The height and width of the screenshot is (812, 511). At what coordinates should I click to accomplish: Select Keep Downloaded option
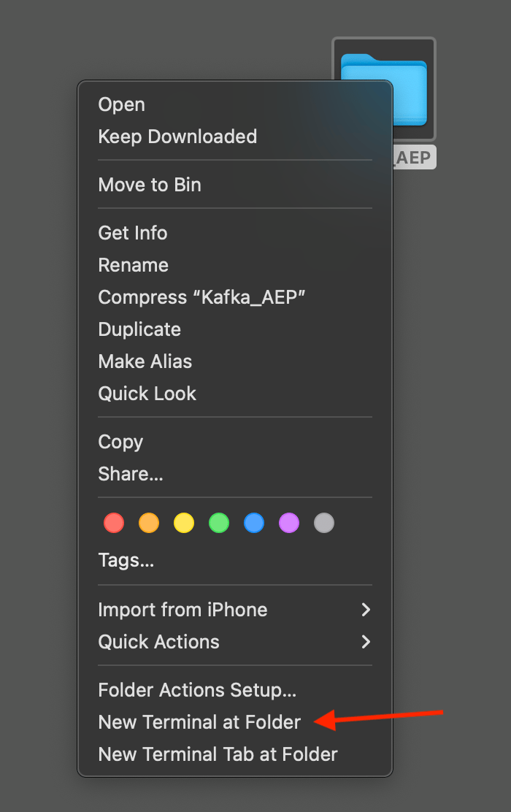pos(177,137)
